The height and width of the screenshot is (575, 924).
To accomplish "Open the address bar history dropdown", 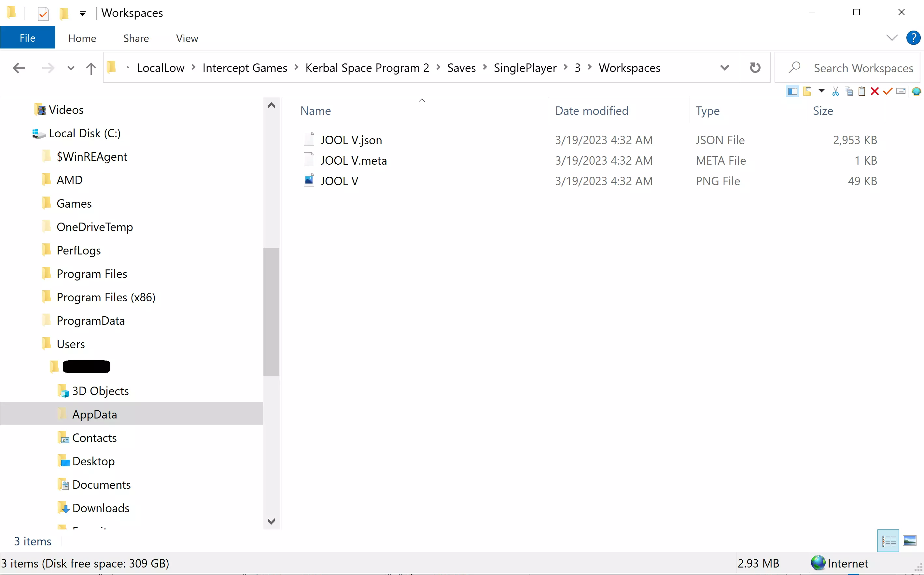I will pos(724,68).
